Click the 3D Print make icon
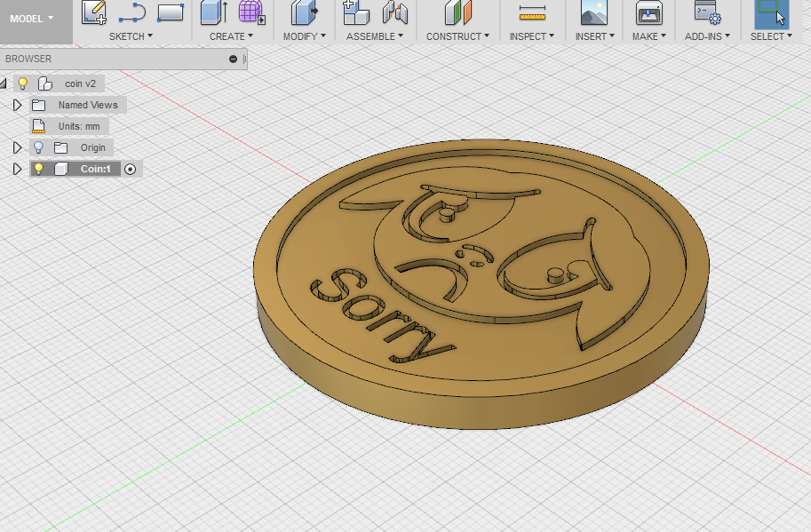 pyautogui.click(x=649, y=12)
